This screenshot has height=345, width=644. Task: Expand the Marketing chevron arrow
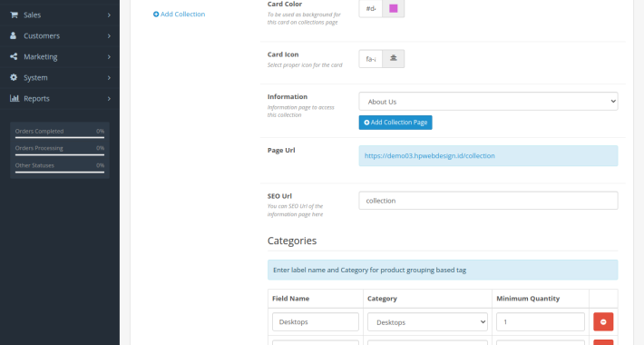109,57
